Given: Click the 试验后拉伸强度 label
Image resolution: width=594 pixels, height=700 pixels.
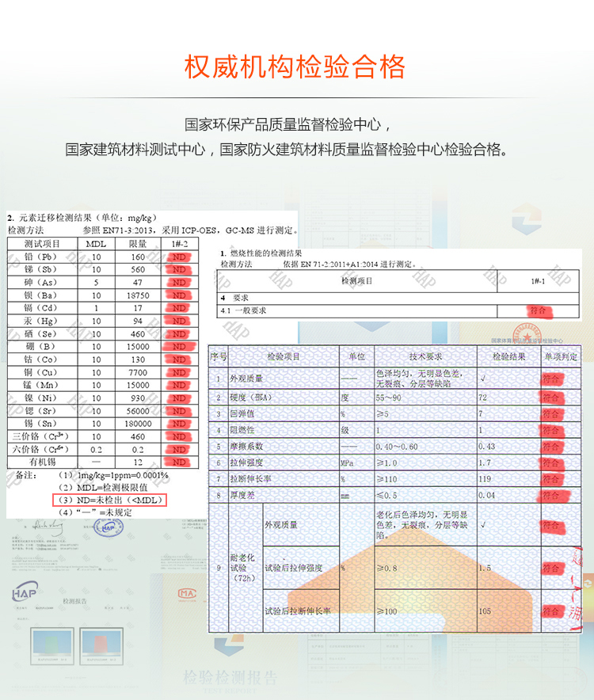Looking at the screenshot, I should tap(294, 568).
